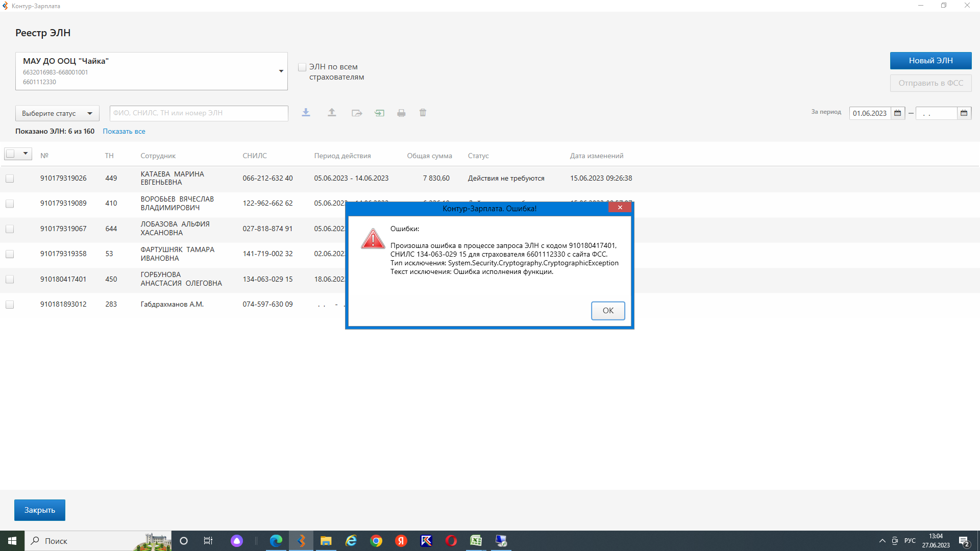Sort by 'Дата изменений' column header

(597, 156)
